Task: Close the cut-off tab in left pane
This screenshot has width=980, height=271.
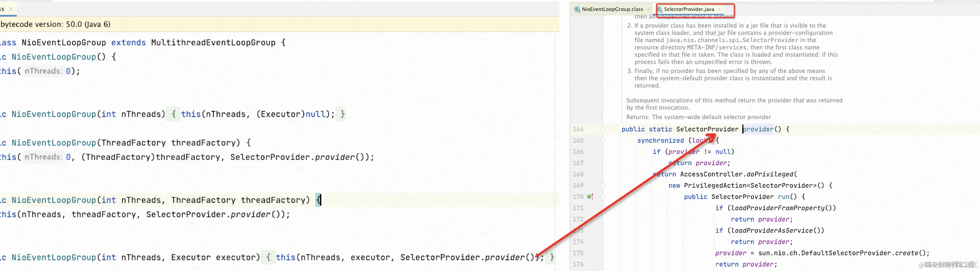Action: 11,8
